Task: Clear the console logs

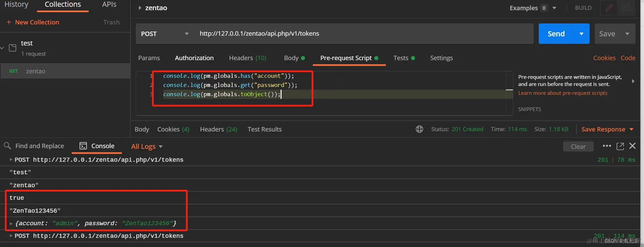Action: pyautogui.click(x=578, y=146)
